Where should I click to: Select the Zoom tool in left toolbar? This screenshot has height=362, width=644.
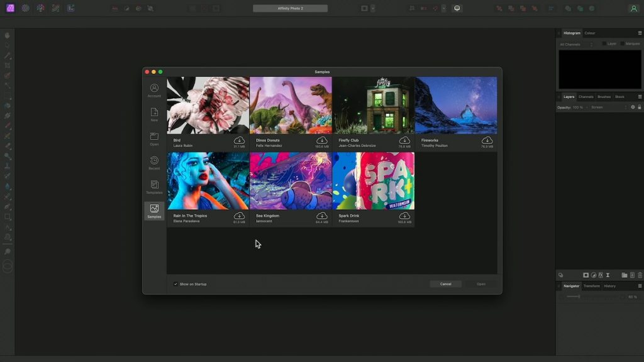click(8, 251)
